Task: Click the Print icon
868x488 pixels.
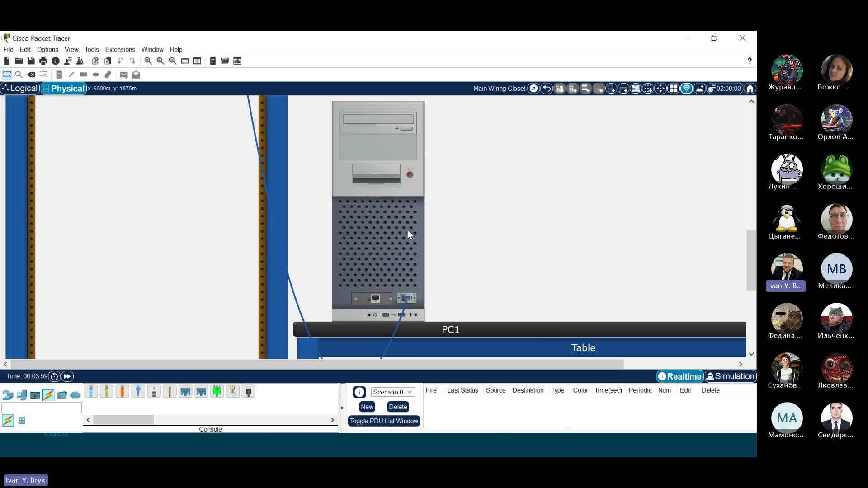Action: click(x=43, y=61)
